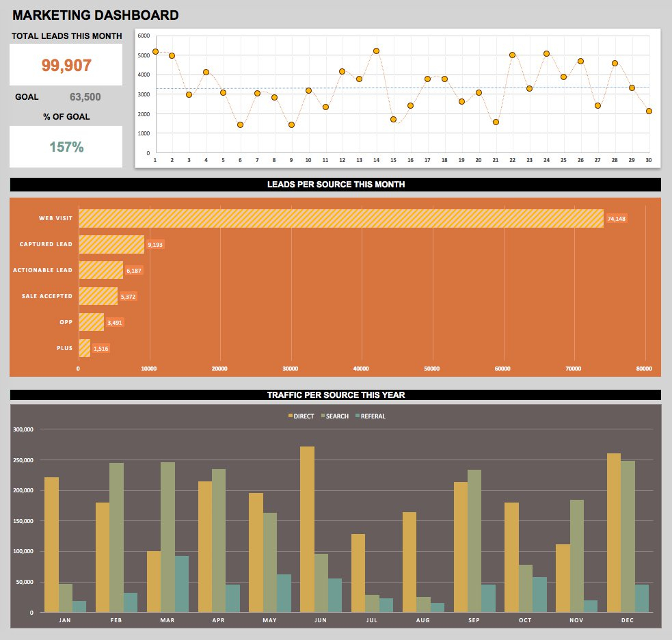Viewport: 672px width, 640px height.
Task: Click the data point for day 1
Action: (x=155, y=51)
